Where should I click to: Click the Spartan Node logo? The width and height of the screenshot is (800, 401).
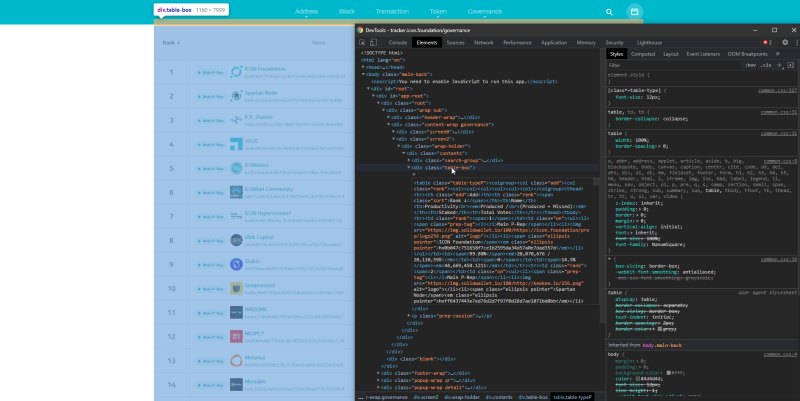coord(236,96)
